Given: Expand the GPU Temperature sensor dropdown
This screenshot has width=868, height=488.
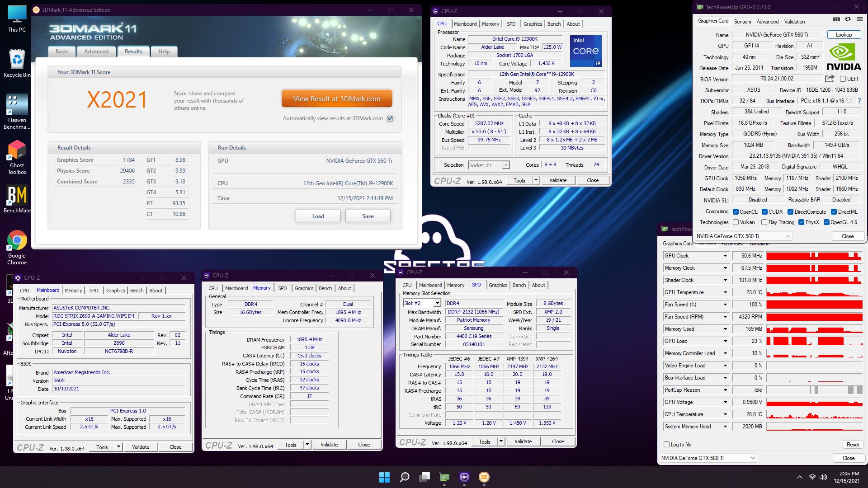Looking at the screenshot, I should [725, 292].
